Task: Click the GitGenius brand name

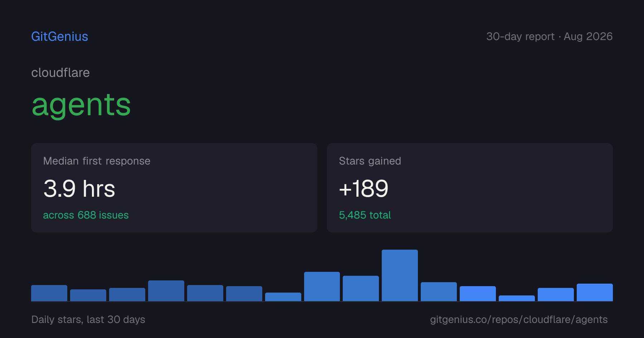Action: (60, 36)
